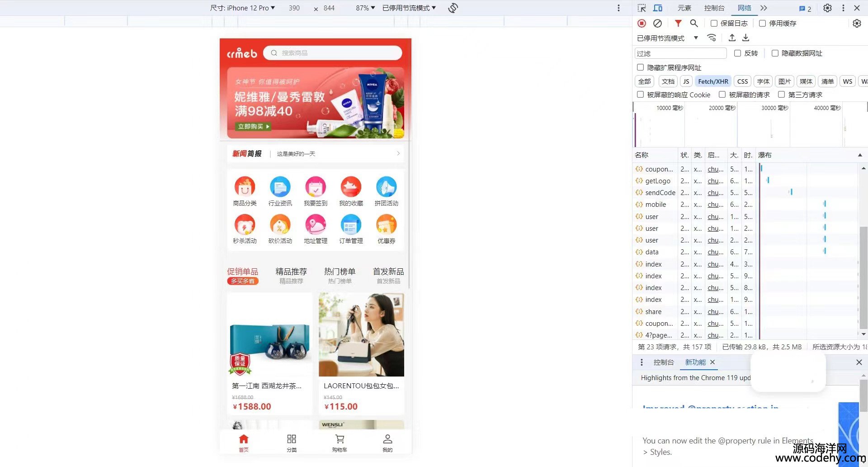Enable the 保留日志 checkbox
Screen dimensions: 868x467
click(x=714, y=23)
